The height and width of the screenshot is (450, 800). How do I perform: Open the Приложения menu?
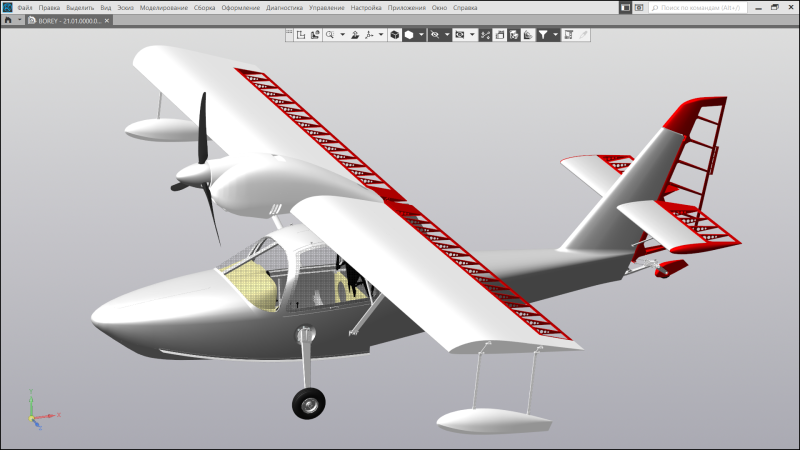(x=407, y=8)
